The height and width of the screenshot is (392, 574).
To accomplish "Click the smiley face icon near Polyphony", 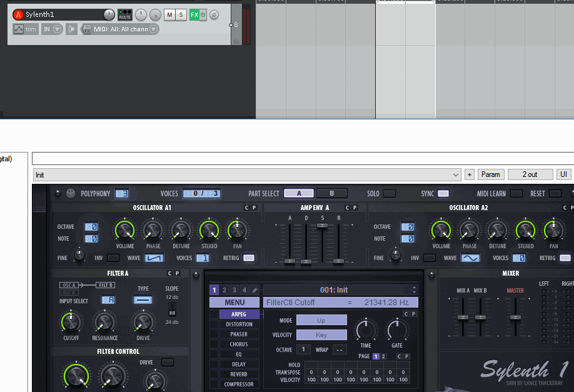I will [71, 193].
